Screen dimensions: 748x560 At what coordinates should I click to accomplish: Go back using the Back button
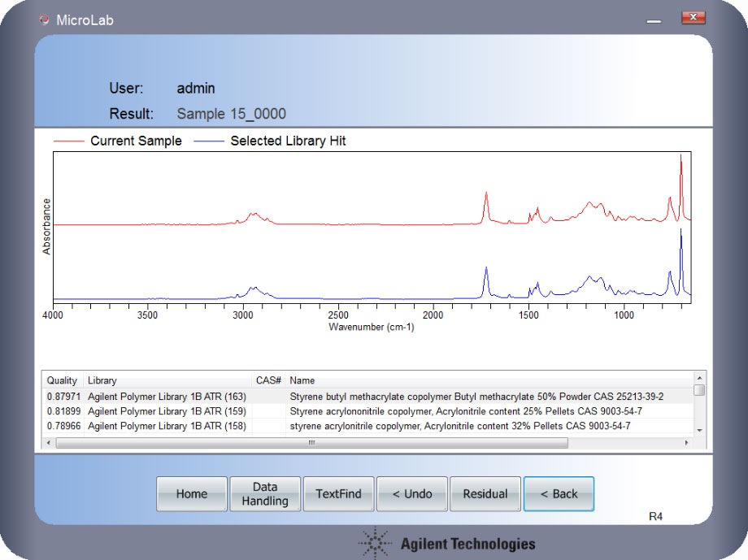559,493
